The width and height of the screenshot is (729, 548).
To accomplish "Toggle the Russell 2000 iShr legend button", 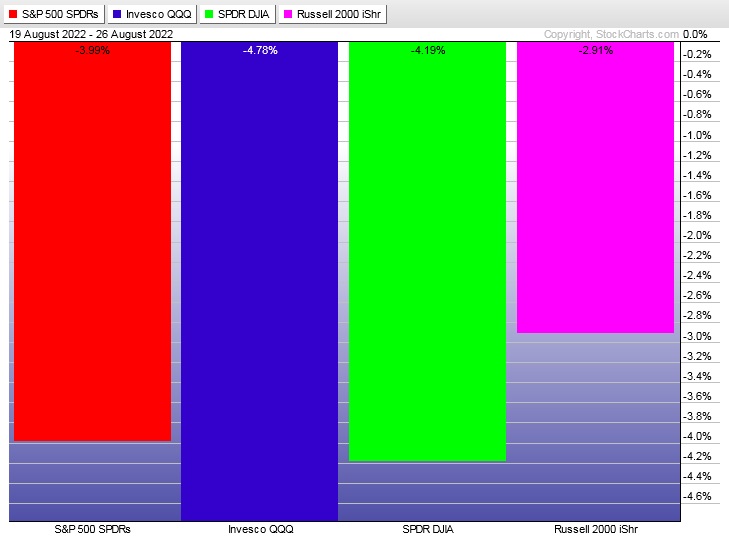I will tap(333, 14).
